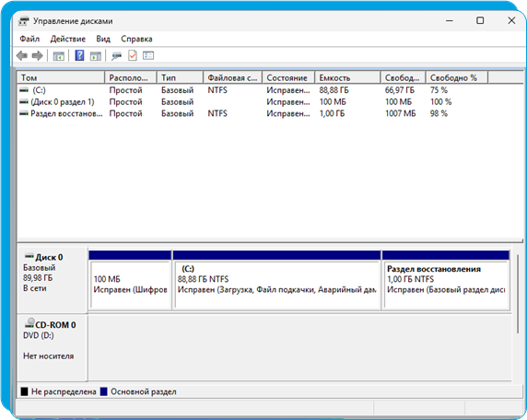
Task: Click the disk connect toolbar icon
Action: 117,56
